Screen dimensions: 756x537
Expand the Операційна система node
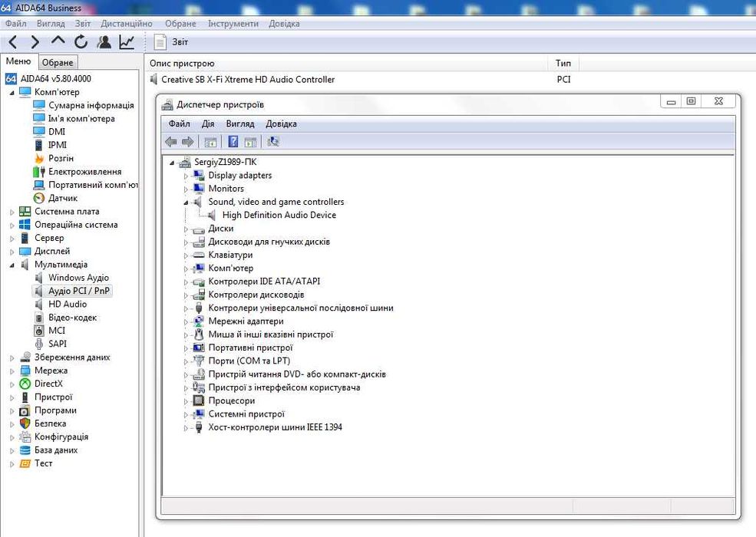pos(12,225)
